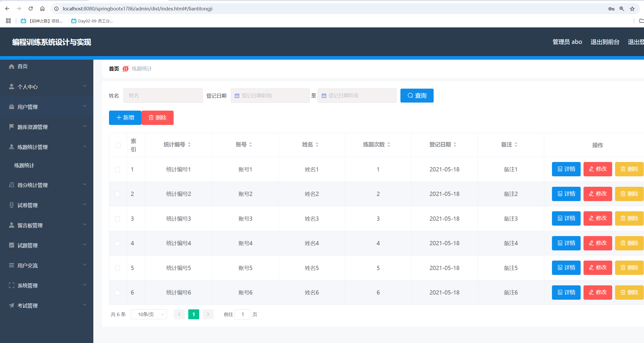
Task: Click into the 姓名 search field
Action: pyautogui.click(x=163, y=95)
